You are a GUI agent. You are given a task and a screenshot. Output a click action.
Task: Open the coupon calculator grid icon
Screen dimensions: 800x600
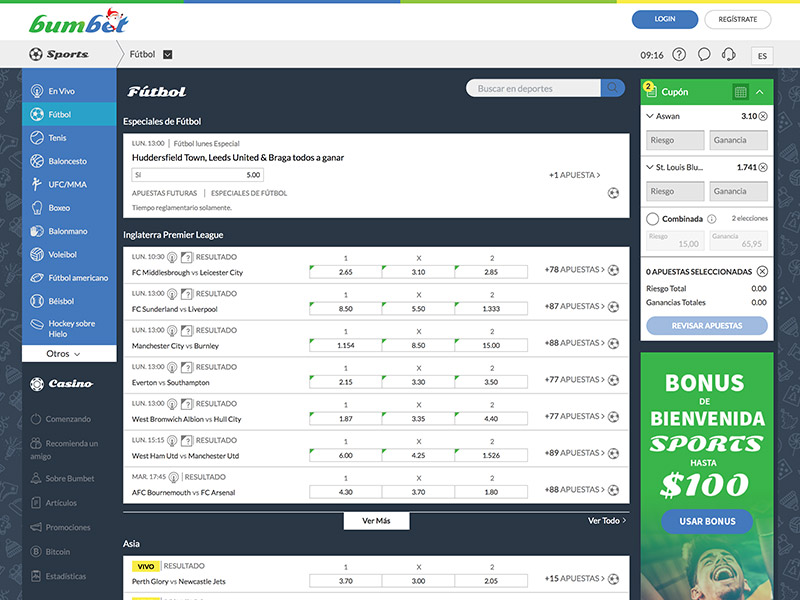click(x=740, y=92)
